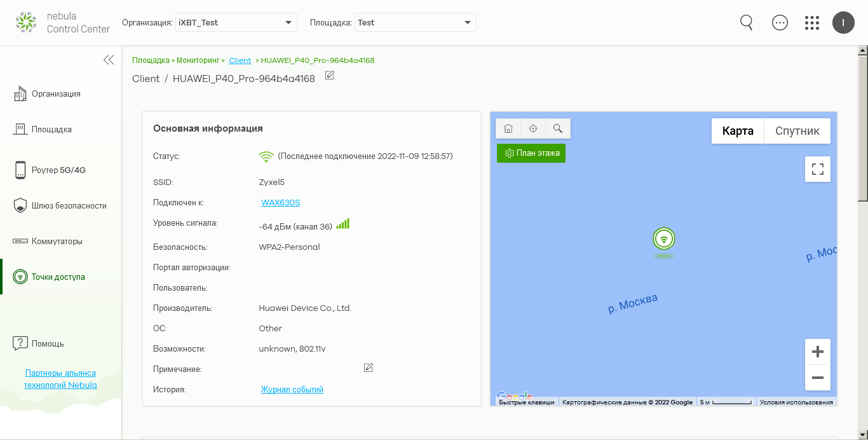The height and width of the screenshot is (440, 868).
Task: Click the Роутер 5G/4G phone icon
Action: 20,170
